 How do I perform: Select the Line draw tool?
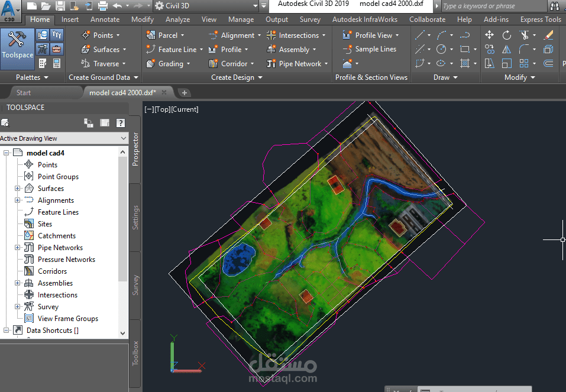point(419,35)
